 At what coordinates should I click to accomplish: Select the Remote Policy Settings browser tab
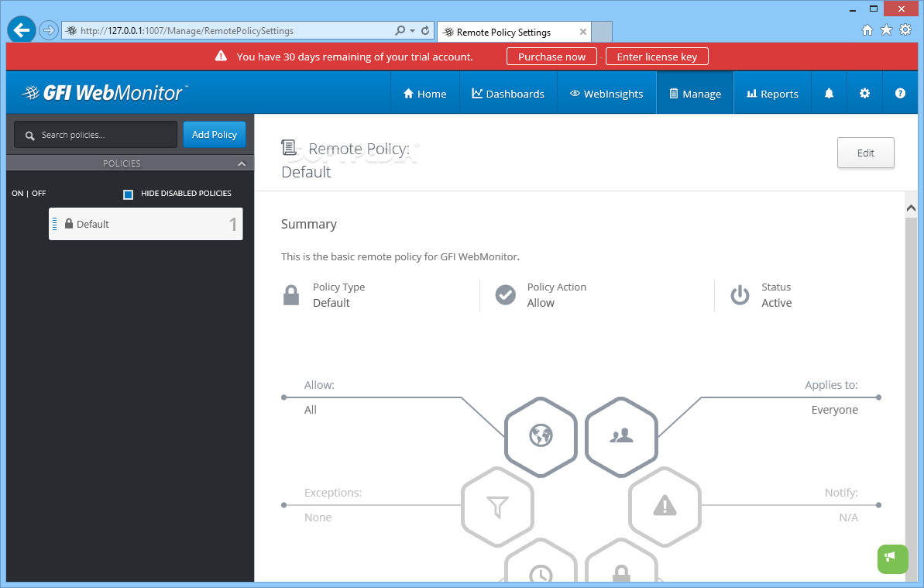[x=514, y=32]
